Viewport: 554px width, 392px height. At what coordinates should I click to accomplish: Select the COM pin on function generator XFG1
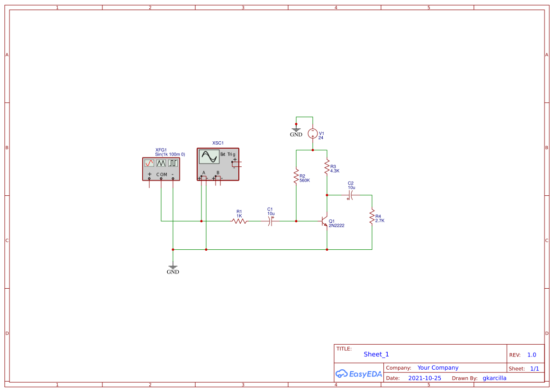(x=161, y=179)
